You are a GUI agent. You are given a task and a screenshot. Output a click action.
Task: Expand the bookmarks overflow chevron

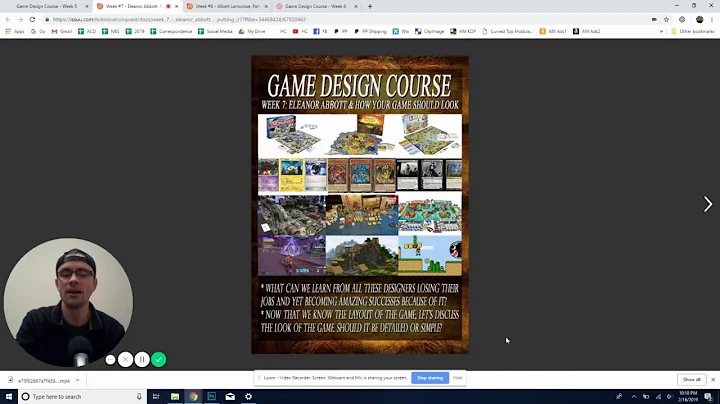(x=661, y=31)
